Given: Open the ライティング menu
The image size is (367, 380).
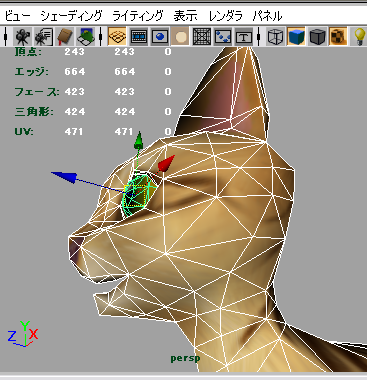Looking at the screenshot, I should 138,16.
